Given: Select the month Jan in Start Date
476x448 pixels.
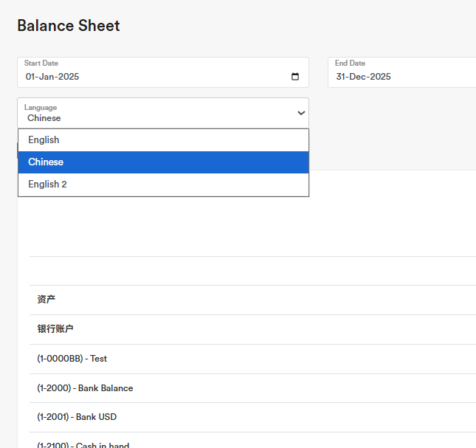Looking at the screenshot, I should point(47,77).
